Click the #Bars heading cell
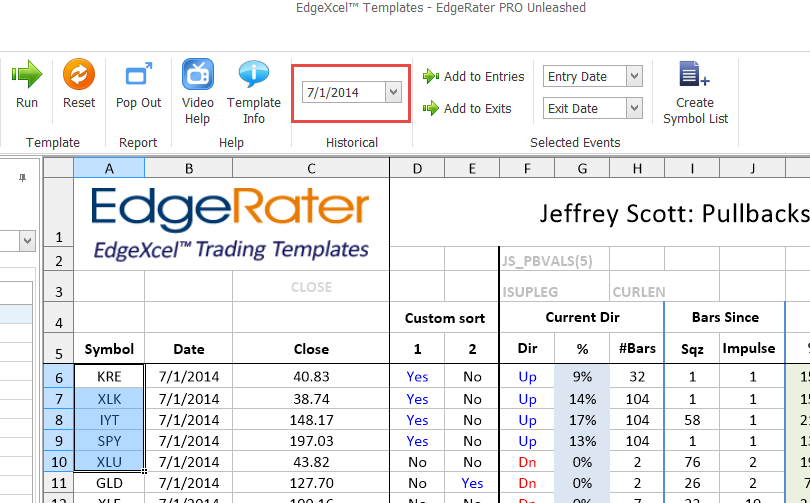The height and width of the screenshot is (503, 810). click(x=637, y=349)
